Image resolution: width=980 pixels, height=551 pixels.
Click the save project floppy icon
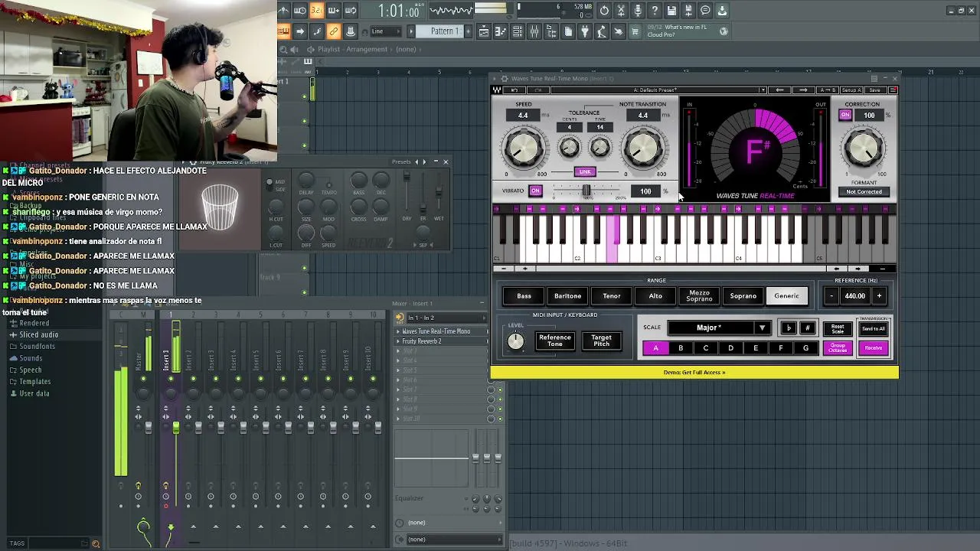[x=671, y=11]
